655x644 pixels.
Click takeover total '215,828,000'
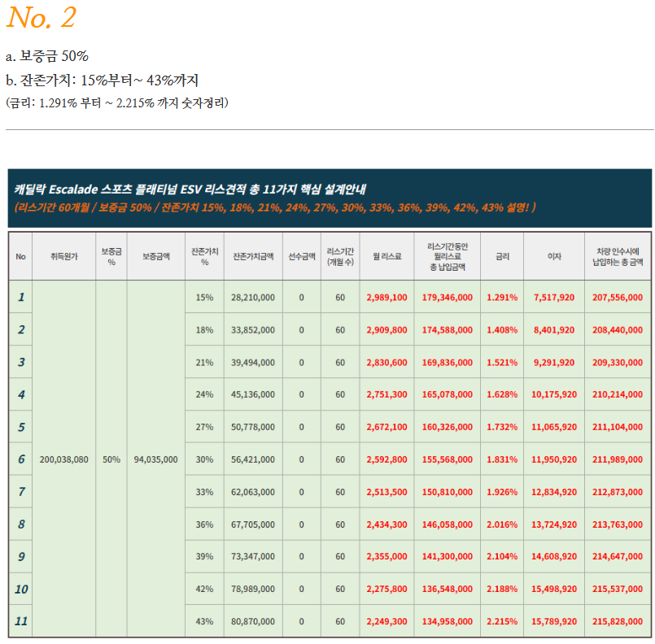pos(618,621)
